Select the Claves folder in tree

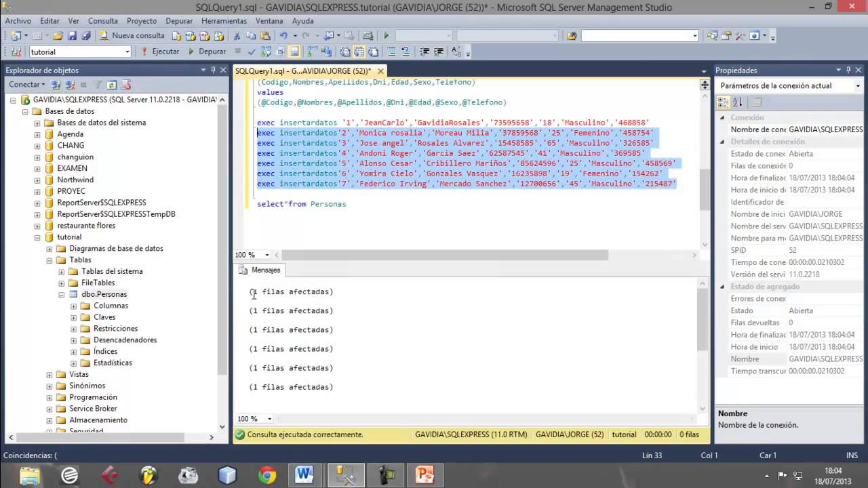point(104,317)
